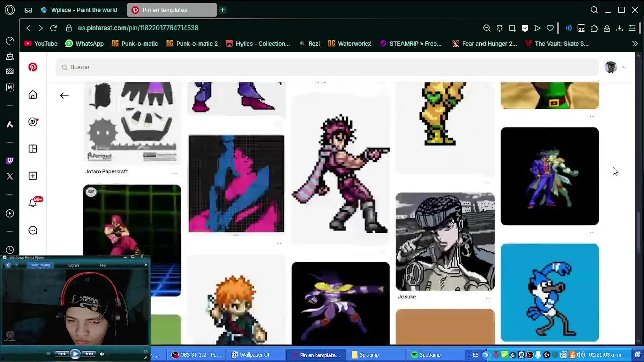Open options dots next to Josuke pin
644x362 pixels.
pos(488,298)
